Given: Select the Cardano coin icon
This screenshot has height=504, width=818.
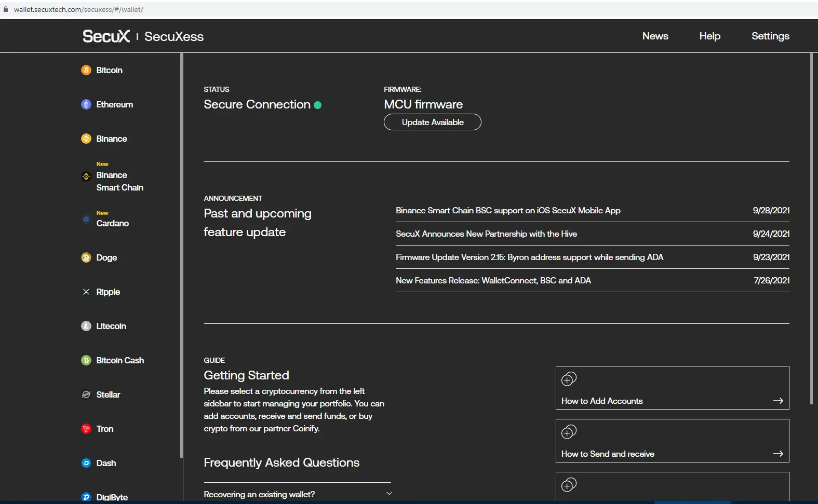Looking at the screenshot, I should tap(86, 219).
